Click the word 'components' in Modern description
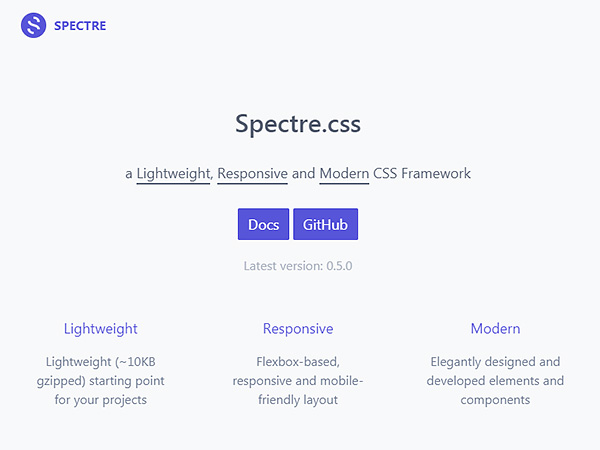Image resolution: width=600 pixels, height=450 pixels. pyautogui.click(x=495, y=400)
